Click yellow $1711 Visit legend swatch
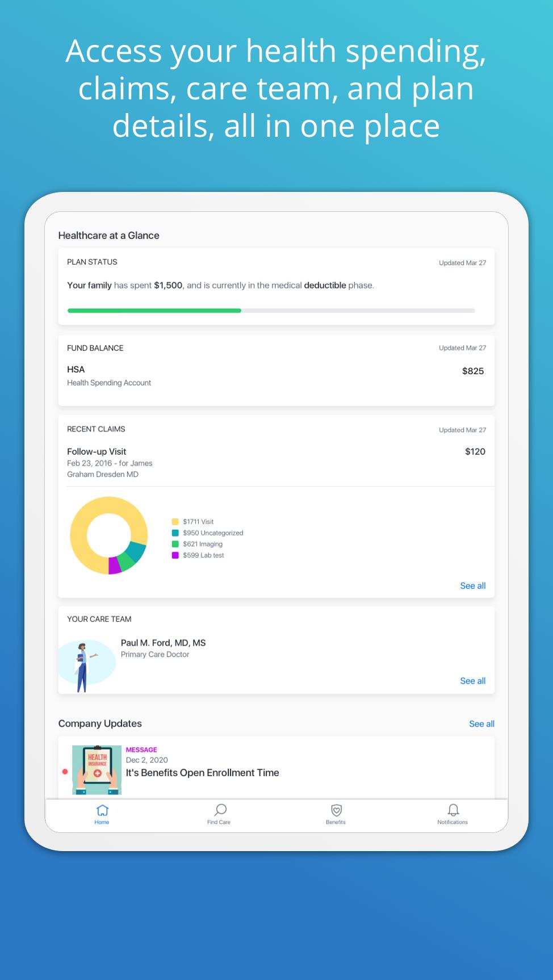 [175, 522]
